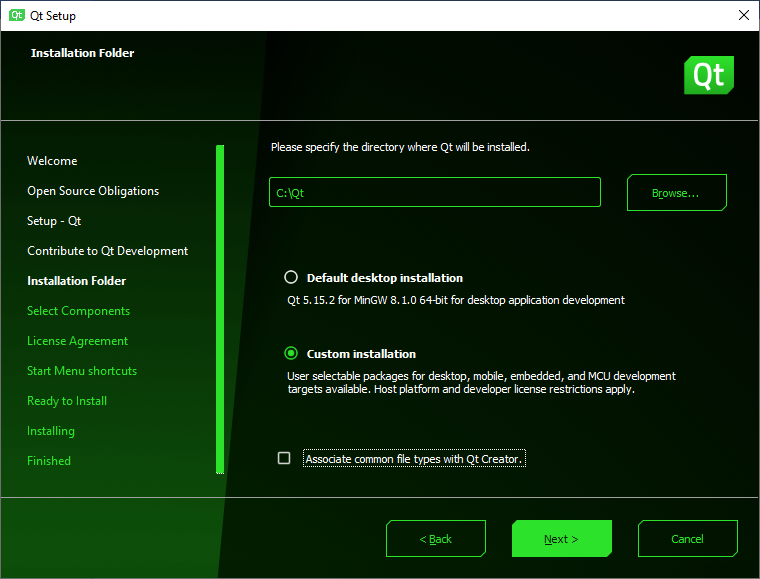
Task: Click the User selectable packages description
Action: pos(481,383)
